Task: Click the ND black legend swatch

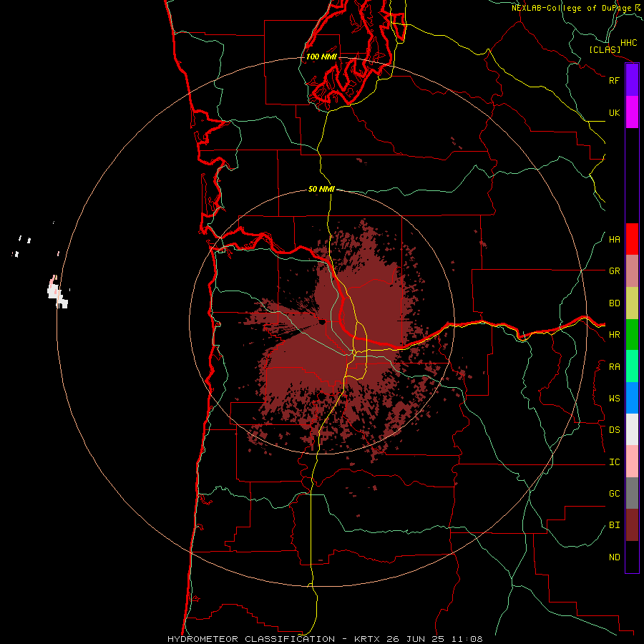Action: [632, 557]
